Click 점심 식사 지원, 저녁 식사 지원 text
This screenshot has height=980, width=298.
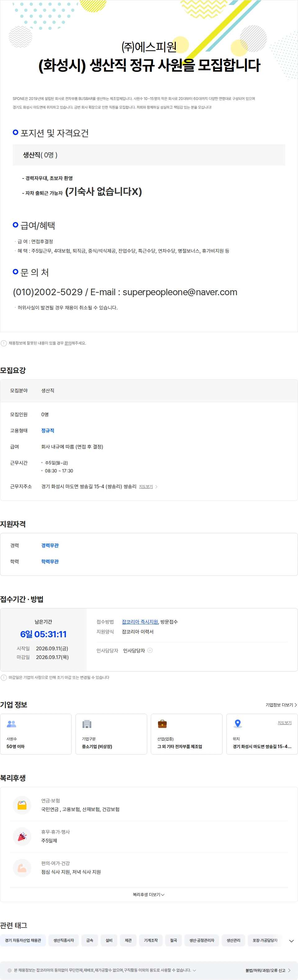pos(71,872)
